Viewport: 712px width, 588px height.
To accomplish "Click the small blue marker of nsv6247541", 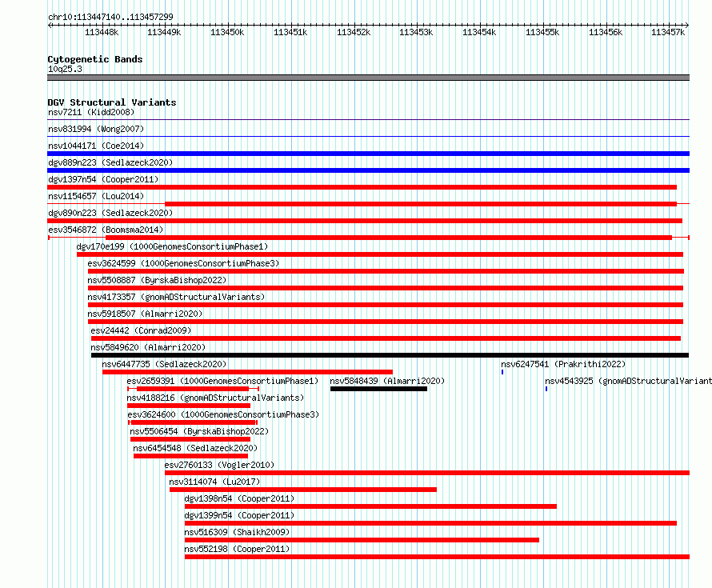I will tap(502, 372).
